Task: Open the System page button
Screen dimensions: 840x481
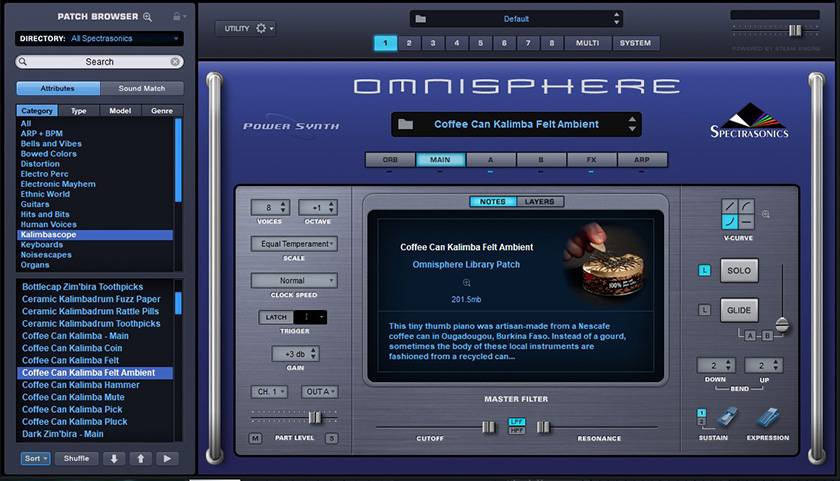Action: (x=635, y=43)
